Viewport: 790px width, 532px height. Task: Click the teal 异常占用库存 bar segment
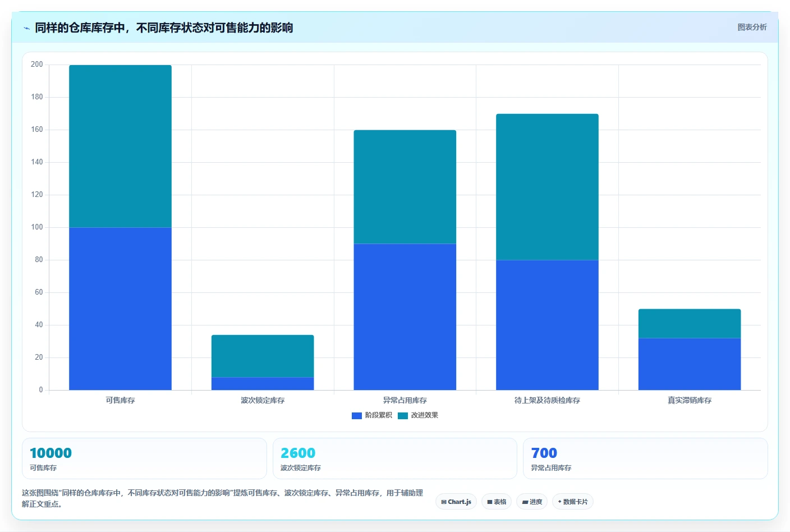click(405, 187)
